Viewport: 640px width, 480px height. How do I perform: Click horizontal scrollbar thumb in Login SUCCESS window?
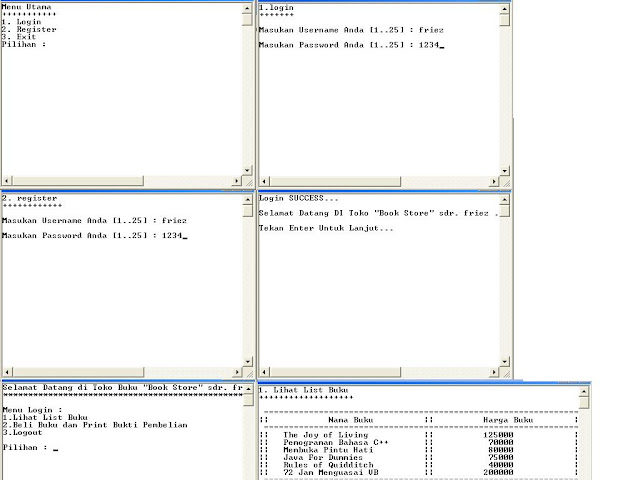pos(335,372)
